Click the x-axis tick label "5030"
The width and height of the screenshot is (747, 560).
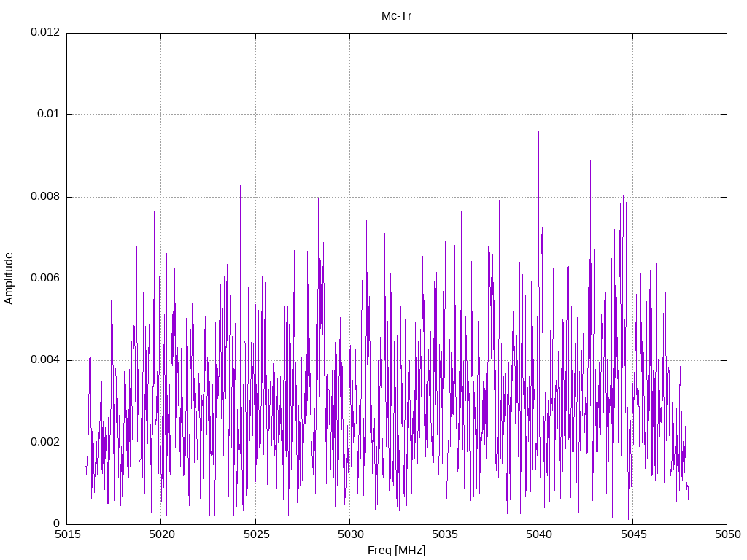(350, 534)
